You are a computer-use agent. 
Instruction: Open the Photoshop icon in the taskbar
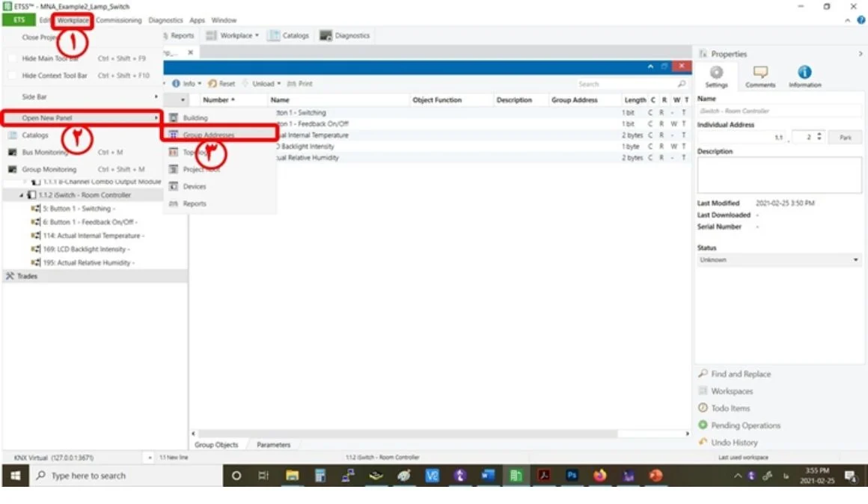click(x=572, y=476)
